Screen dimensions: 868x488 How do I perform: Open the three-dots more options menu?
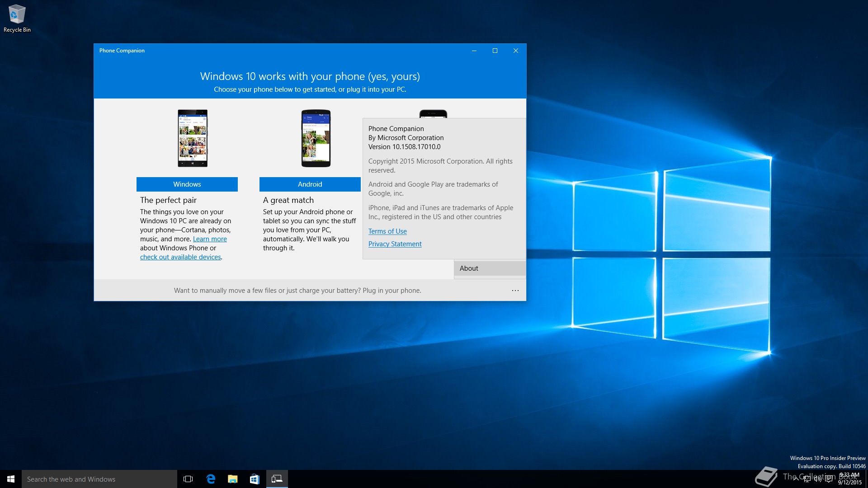coord(515,291)
